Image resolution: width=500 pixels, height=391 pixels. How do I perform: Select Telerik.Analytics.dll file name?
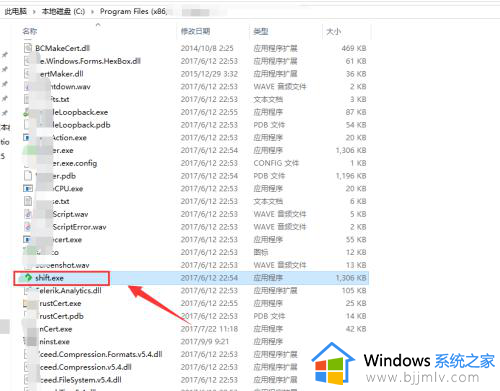point(68,290)
